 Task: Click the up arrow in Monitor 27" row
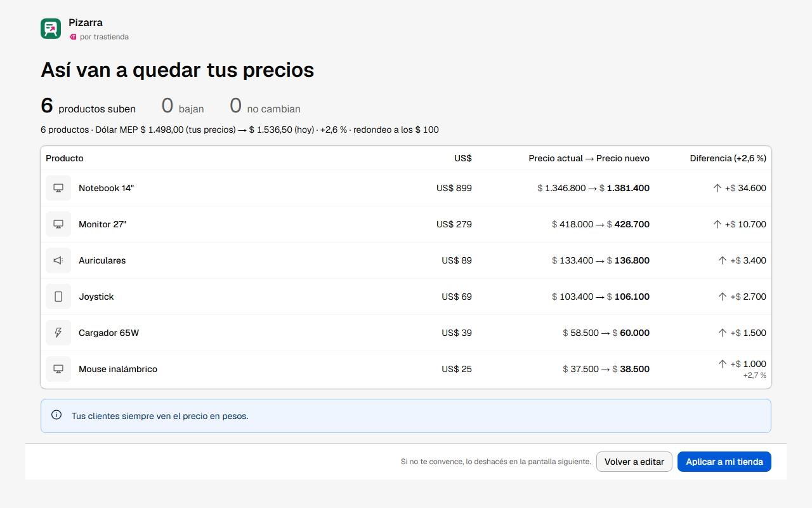click(x=717, y=224)
